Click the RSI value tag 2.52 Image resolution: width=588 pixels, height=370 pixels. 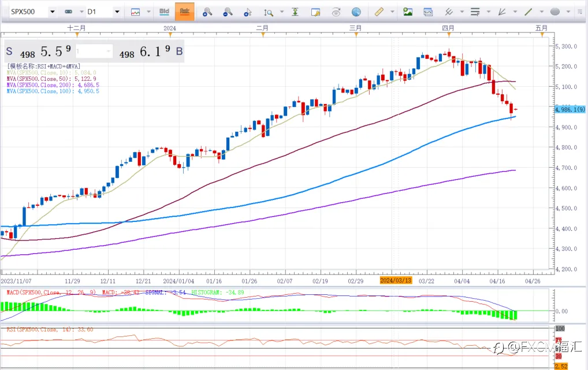pos(561,367)
